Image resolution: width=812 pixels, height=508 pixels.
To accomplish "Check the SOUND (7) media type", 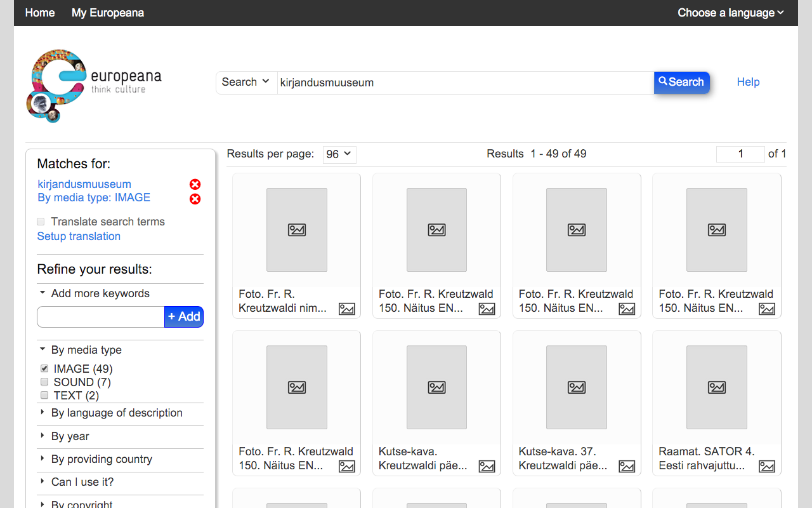I will (44, 382).
